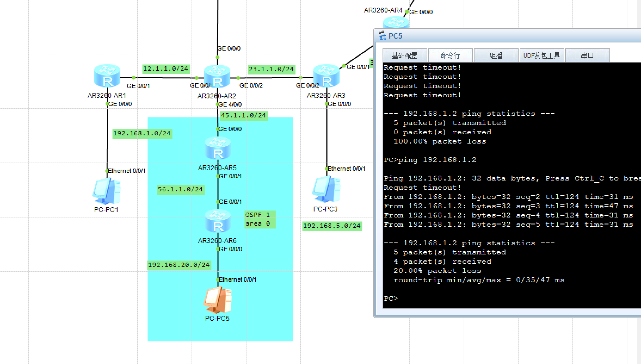Click the orange PC-PC5 computer icon
Image resolution: width=641 pixels, height=364 pixels.
point(217,300)
